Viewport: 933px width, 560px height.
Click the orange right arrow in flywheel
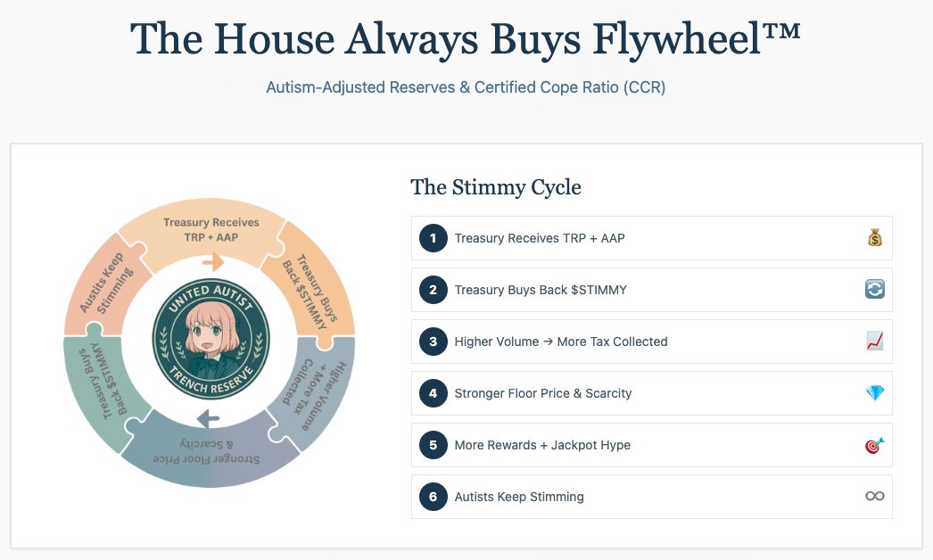213,262
